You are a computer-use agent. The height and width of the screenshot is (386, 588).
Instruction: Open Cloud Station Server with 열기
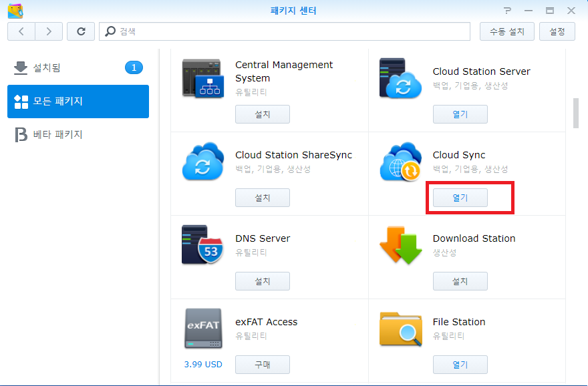460,114
